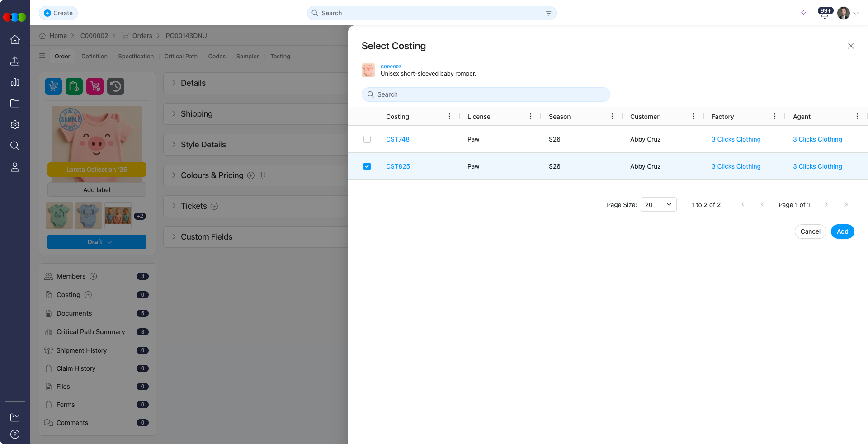Open the Page Size dropdown

point(658,204)
